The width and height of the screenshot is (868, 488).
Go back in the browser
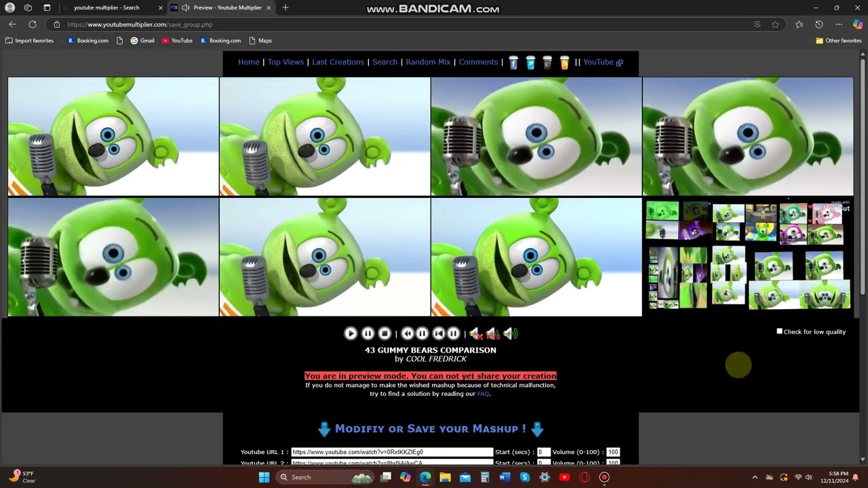[x=12, y=24]
